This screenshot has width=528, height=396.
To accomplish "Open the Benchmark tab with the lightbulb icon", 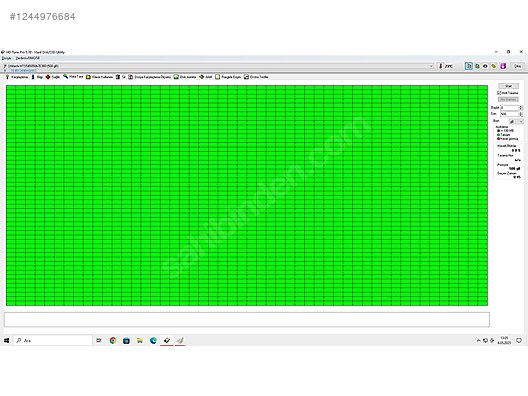I will point(17,77).
